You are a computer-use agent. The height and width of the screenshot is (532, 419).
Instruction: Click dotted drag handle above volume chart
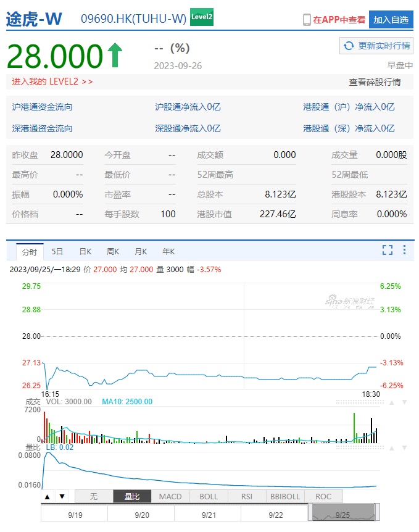pyautogui.click(x=360, y=402)
